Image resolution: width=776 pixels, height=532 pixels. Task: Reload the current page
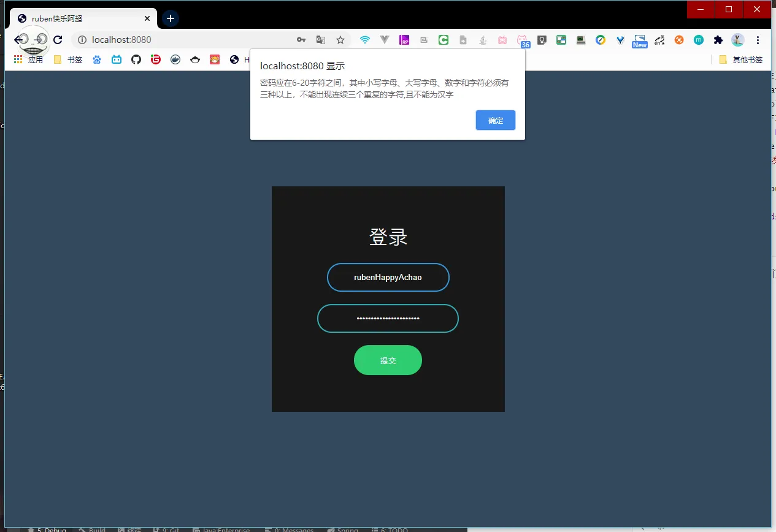tap(58, 40)
